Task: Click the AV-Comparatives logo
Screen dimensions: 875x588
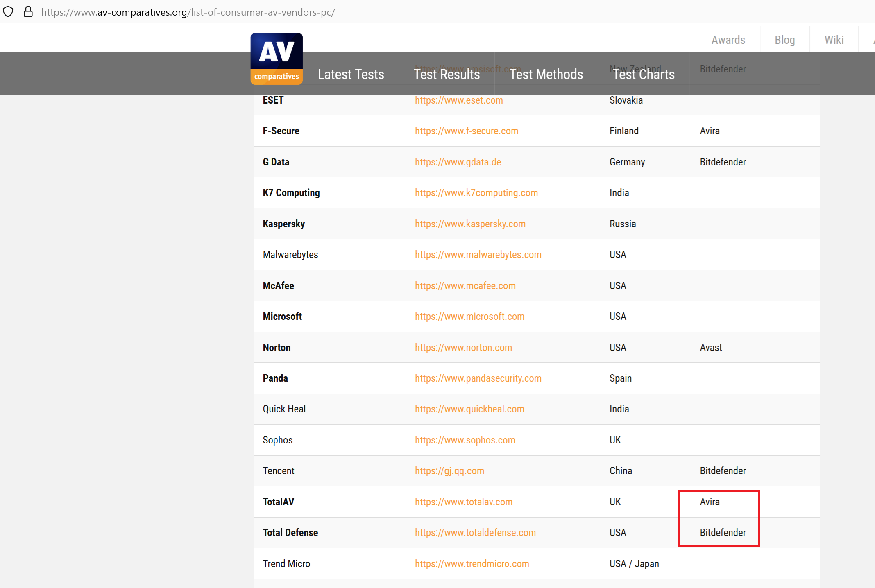Action: pos(277,59)
